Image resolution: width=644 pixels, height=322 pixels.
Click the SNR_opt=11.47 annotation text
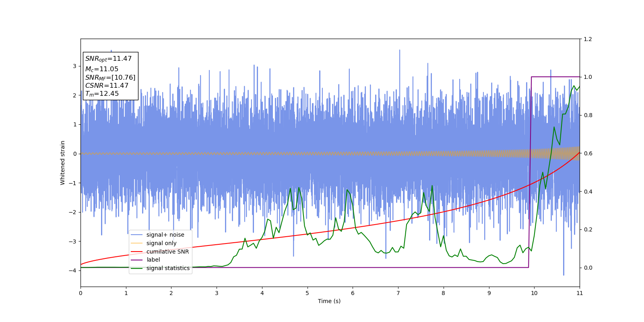click(108, 59)
